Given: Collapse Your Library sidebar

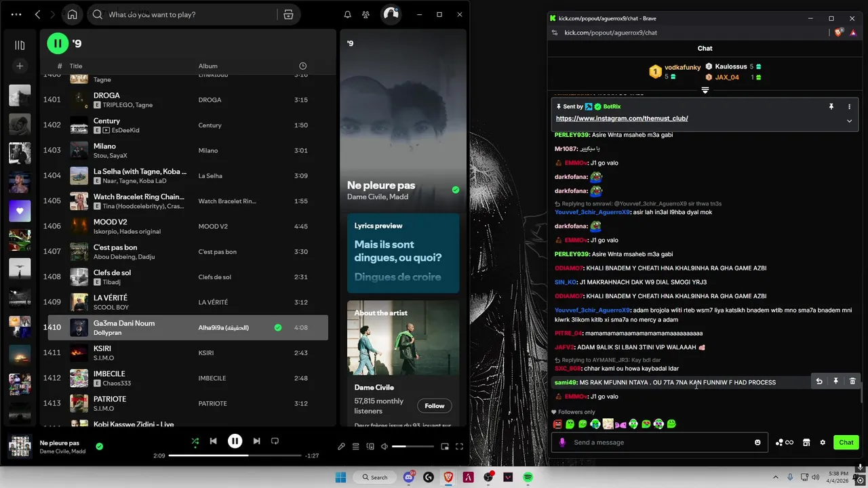Looking at the screenshot, I should pos(20,45).
